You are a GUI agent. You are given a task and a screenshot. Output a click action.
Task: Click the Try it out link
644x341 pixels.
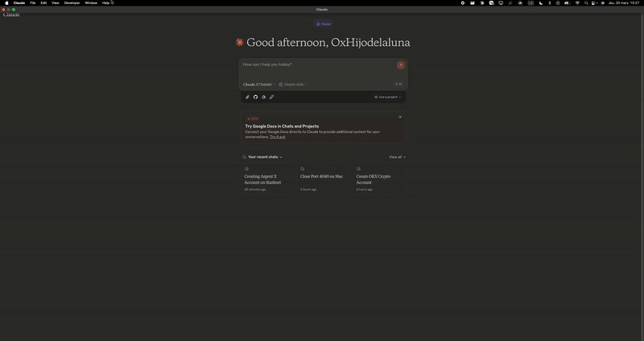[x=277, y=137]
